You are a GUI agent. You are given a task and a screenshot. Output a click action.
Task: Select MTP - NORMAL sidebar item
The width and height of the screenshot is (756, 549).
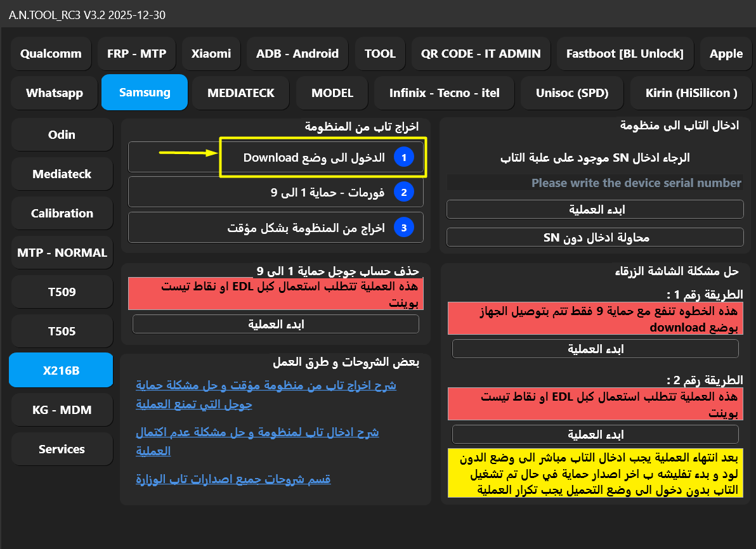click(x=62, y=252)
